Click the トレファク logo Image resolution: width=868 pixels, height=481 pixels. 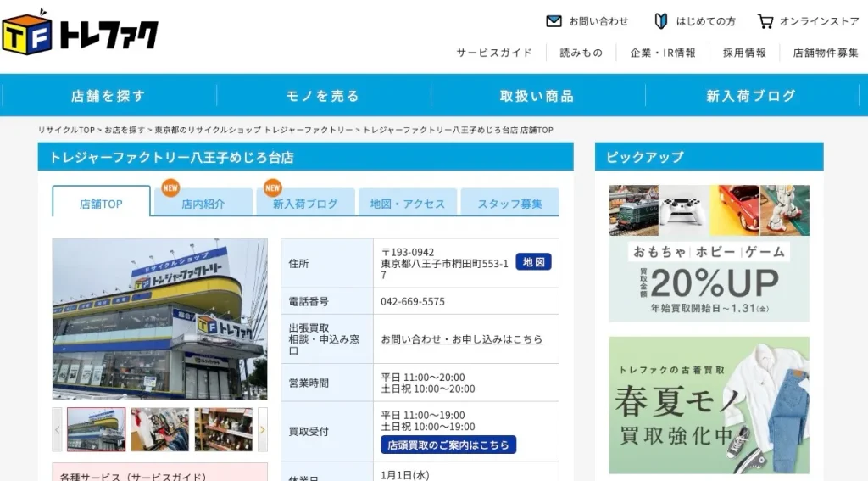pyautogui.click(x=81, y=32)
